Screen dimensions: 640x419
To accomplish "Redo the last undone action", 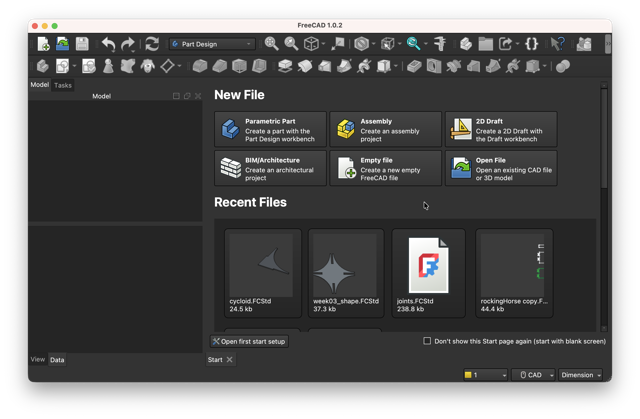I will coord(128,44).
